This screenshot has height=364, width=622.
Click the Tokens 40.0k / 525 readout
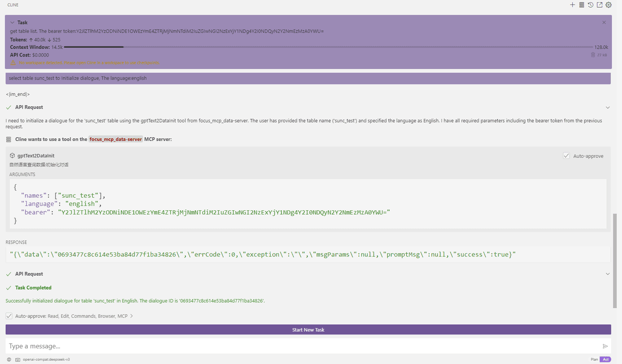35,39
